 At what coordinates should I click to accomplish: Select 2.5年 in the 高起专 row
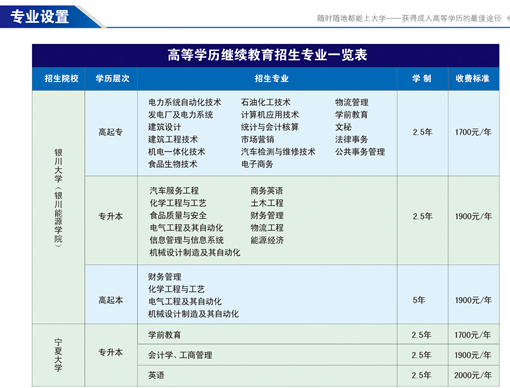point(422,132)
